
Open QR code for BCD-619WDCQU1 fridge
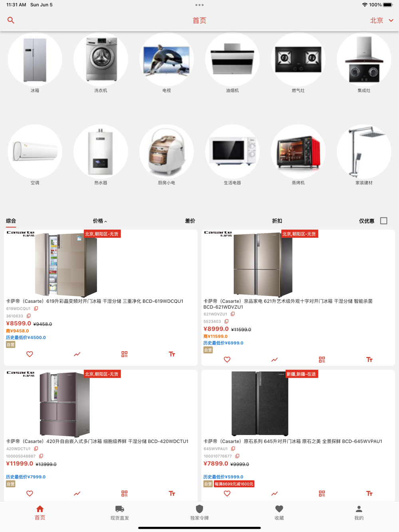coord(124,354)
